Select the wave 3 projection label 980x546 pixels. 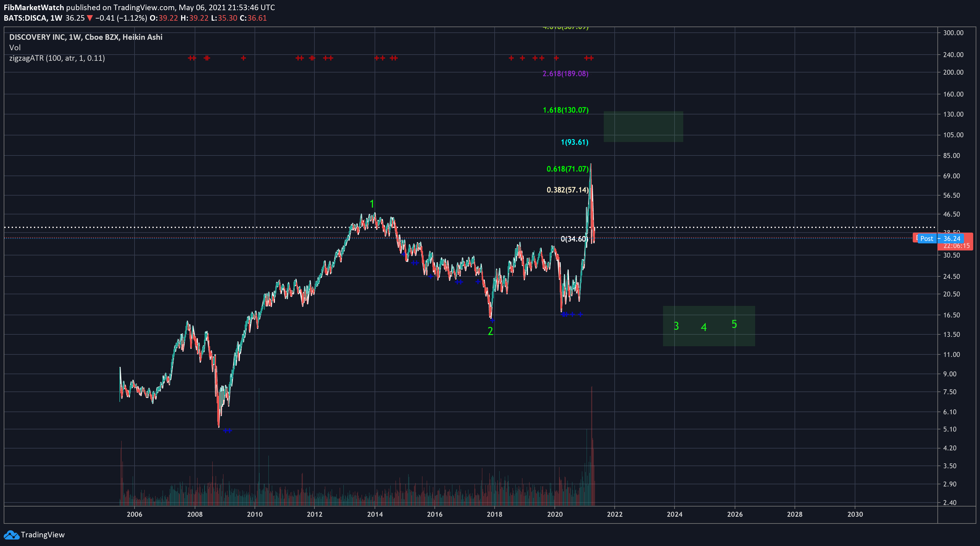(x=676, y=326)
